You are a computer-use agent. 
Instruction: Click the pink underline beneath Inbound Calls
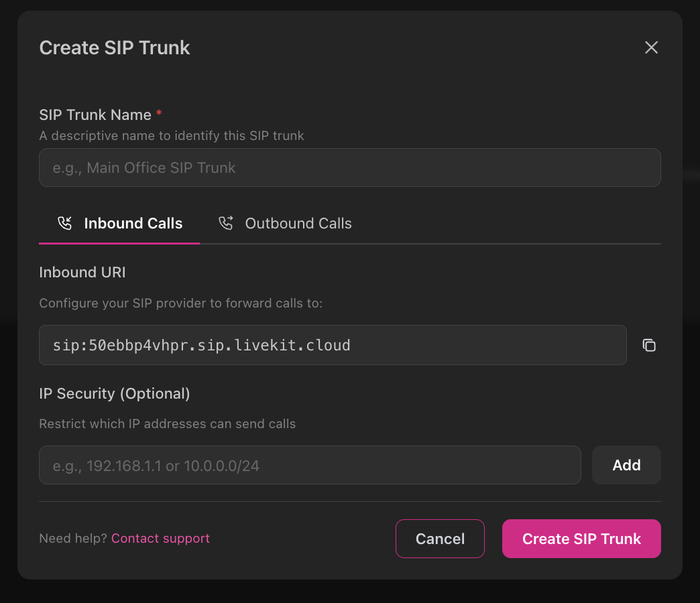(119, 243)
